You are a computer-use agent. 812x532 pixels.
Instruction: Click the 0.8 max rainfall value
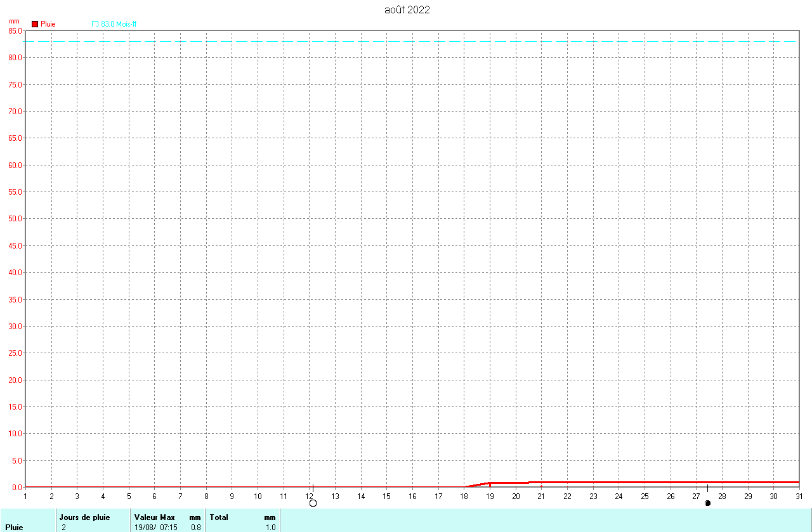pos(196,527)
